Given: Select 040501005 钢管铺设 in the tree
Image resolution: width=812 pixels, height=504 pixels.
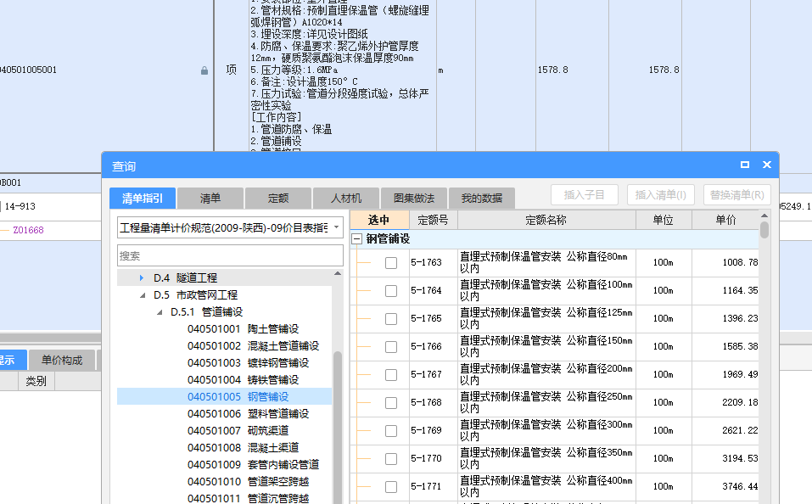Looking at the screenshot, I should point(238,397).
